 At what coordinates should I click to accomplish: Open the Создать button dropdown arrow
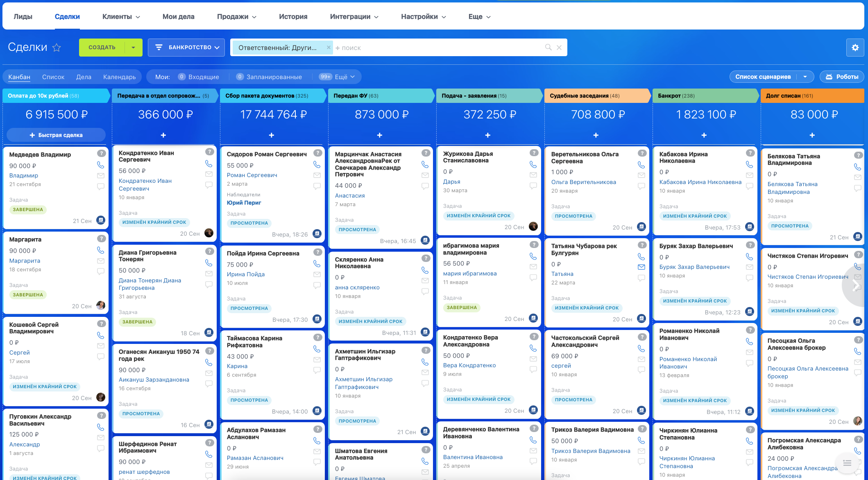click(x=134, y=48)
